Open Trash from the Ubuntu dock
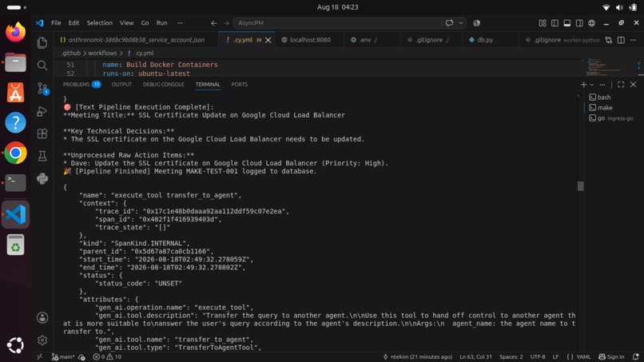Image resolution: width=644 pixels, height=362 pixels. click(x=15, y=245)
